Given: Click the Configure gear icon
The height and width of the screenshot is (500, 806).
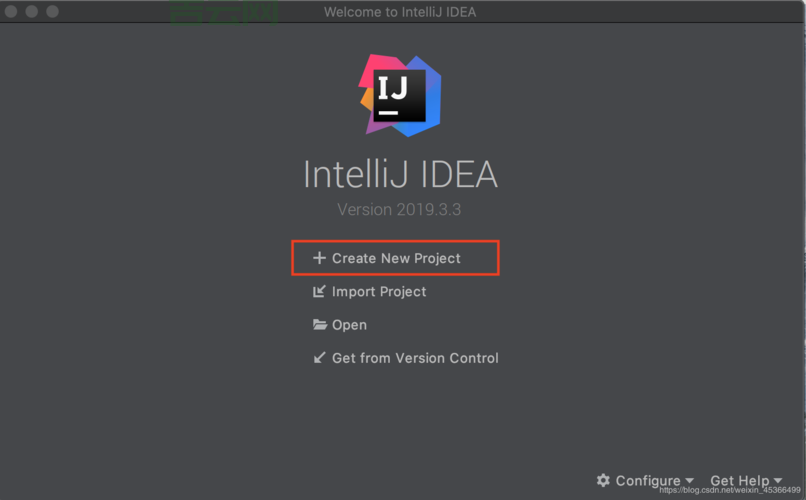Looking at the screenshot, I should [x=603, y=480].
